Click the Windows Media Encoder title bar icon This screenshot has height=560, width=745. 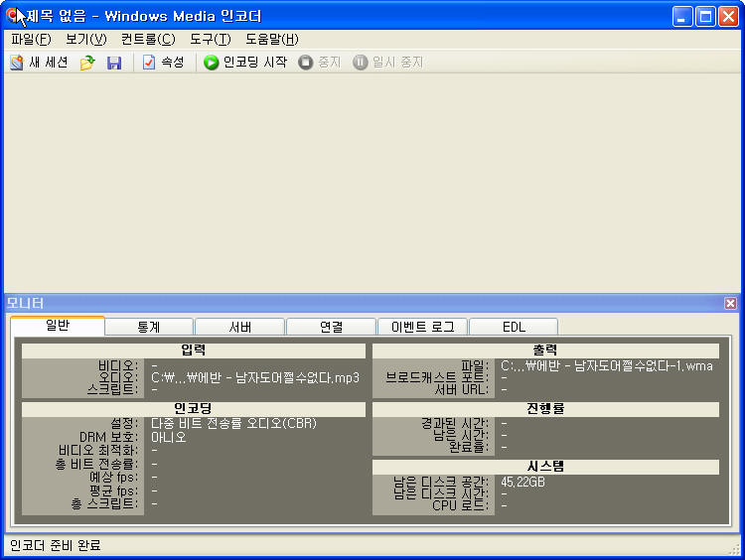[12, 16]
